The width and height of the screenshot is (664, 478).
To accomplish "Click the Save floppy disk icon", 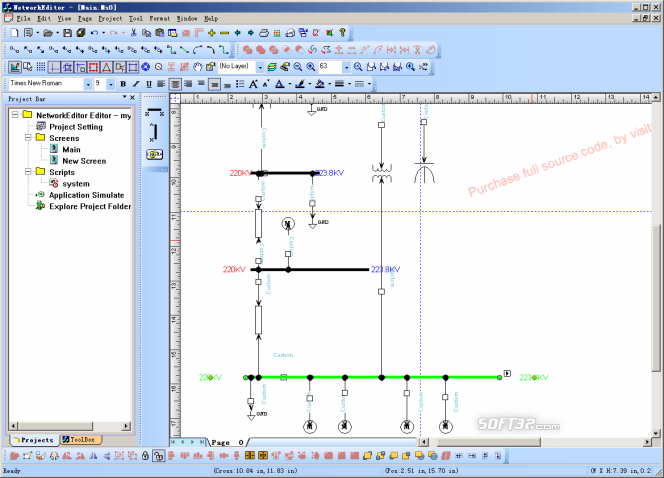I will 67,33.
